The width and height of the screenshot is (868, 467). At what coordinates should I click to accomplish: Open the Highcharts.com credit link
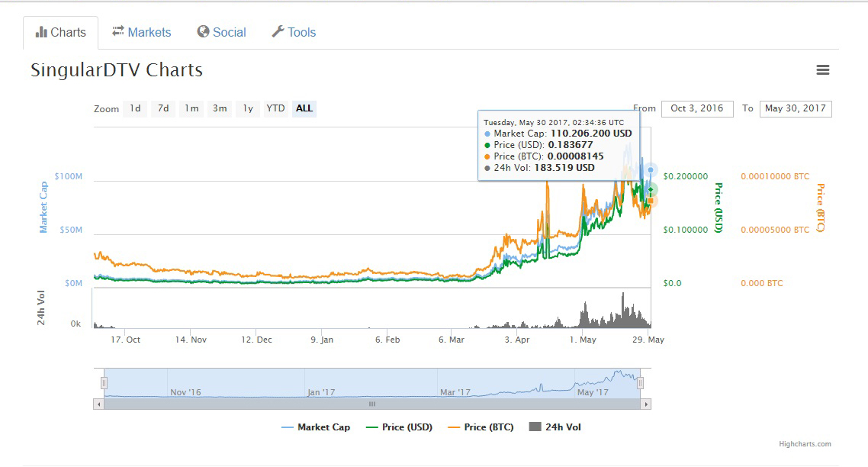(x=805, y=444)
